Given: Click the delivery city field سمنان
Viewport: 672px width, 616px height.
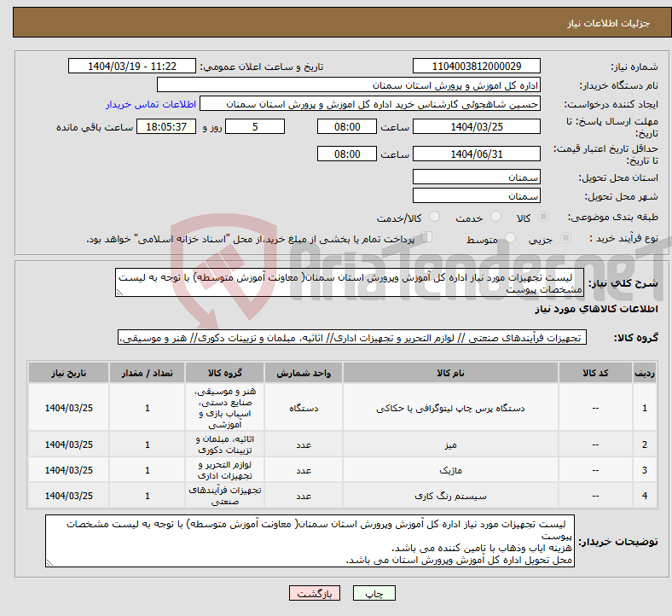Looking at the screenshot, I should point(476,195).
